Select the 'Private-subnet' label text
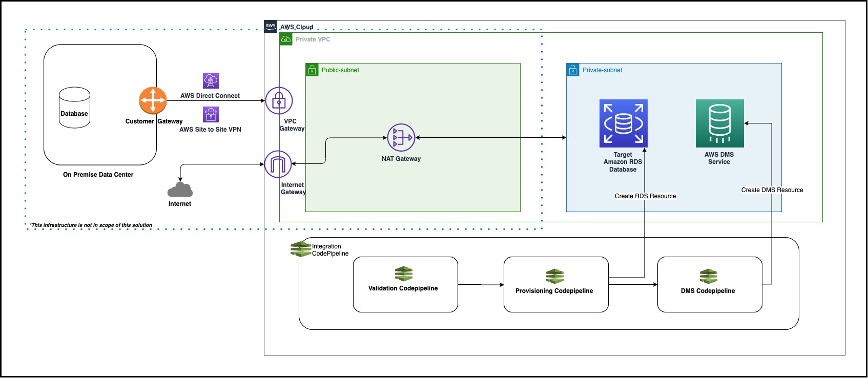This screenshot has height=378, width=868. tap(602, 70)
